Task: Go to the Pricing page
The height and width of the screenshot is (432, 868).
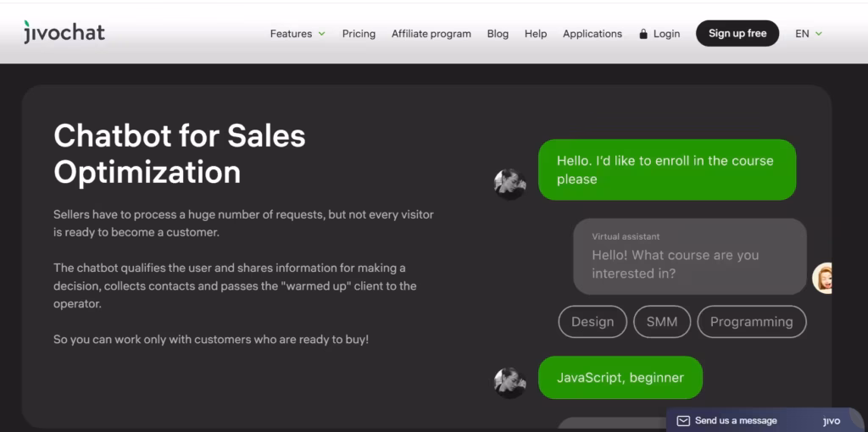Action: click(359, 34)
